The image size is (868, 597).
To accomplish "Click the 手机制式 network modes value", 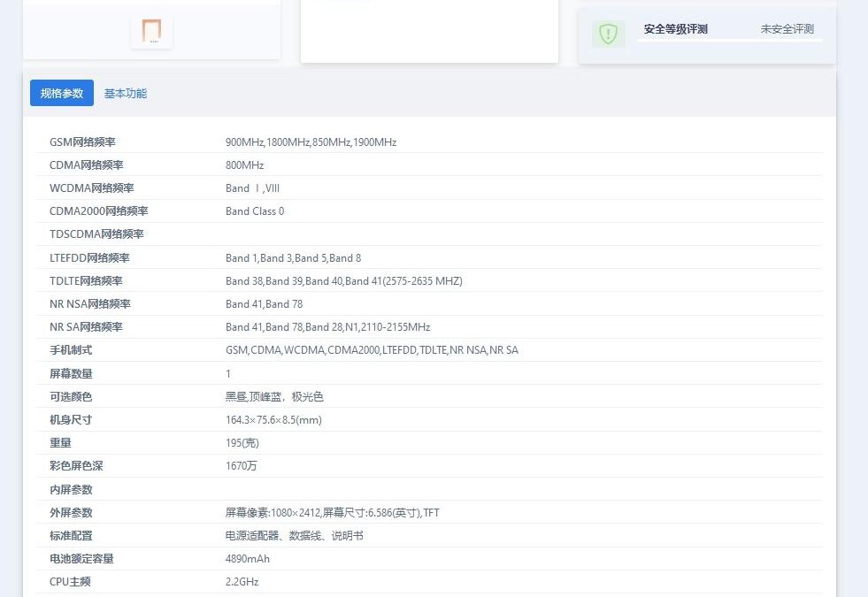I will pyautogui.click(x=372, y=349).
